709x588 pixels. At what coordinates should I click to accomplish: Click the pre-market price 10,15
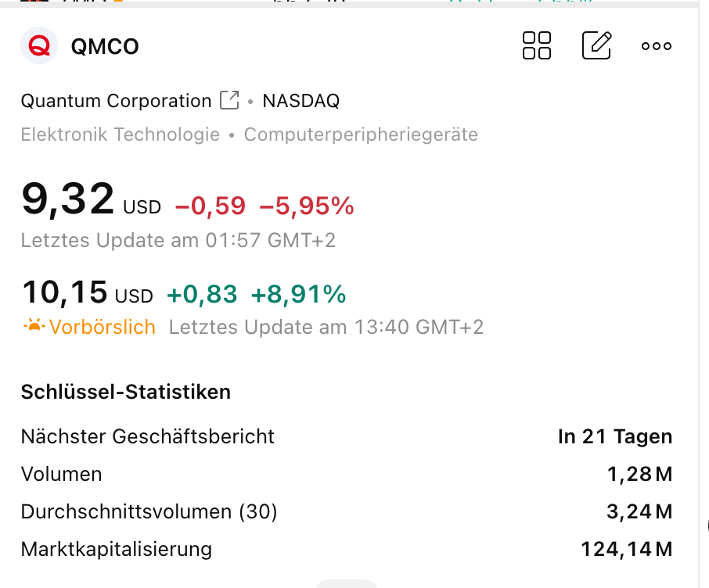coord(65,292)
